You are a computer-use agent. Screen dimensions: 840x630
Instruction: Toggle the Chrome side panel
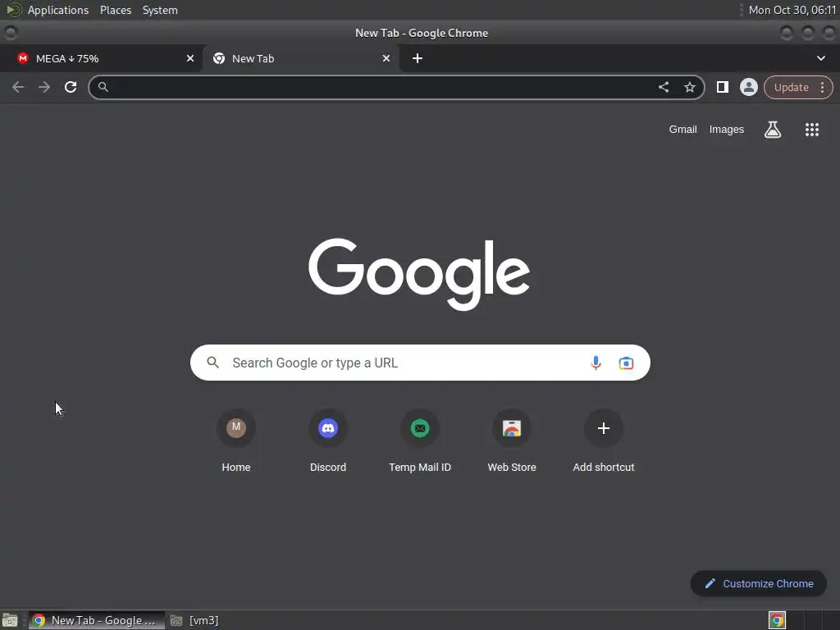coord(722,87)
